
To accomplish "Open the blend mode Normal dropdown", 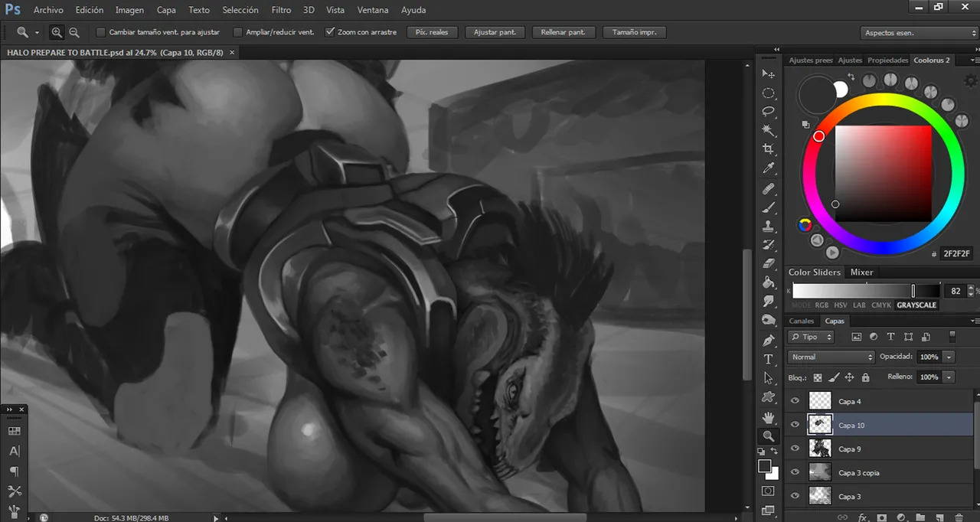I will click(x=831, y=357).
